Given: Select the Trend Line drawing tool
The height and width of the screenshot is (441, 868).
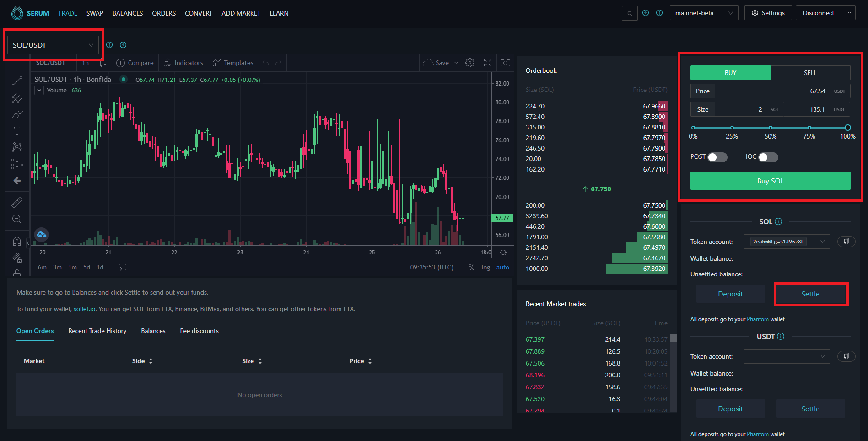Looking at the screenshot, I should [x=17, y=81].
